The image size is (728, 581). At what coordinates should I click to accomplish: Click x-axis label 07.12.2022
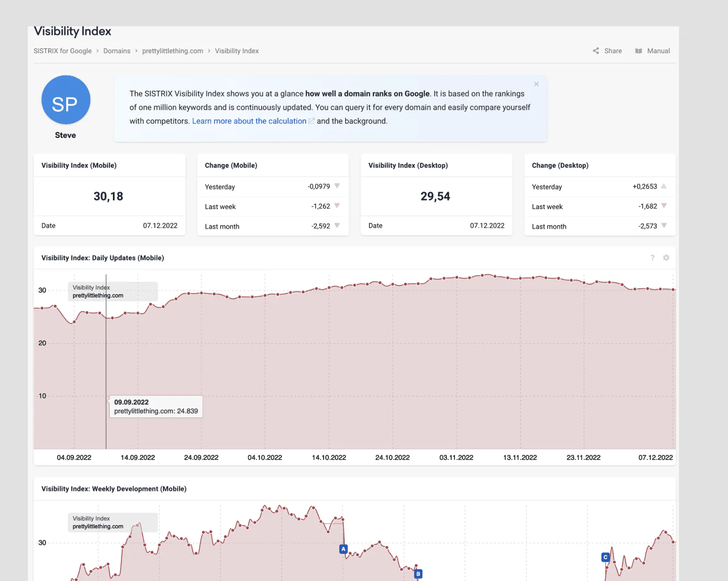656,458
